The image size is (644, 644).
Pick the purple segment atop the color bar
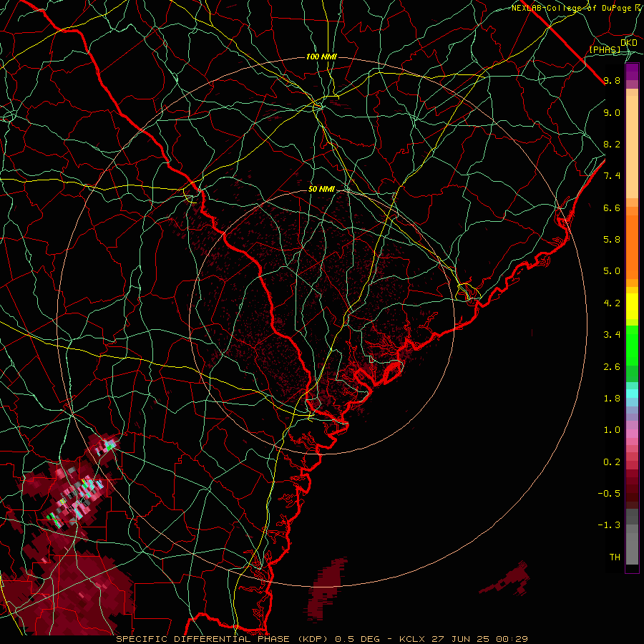coord(632,72)
